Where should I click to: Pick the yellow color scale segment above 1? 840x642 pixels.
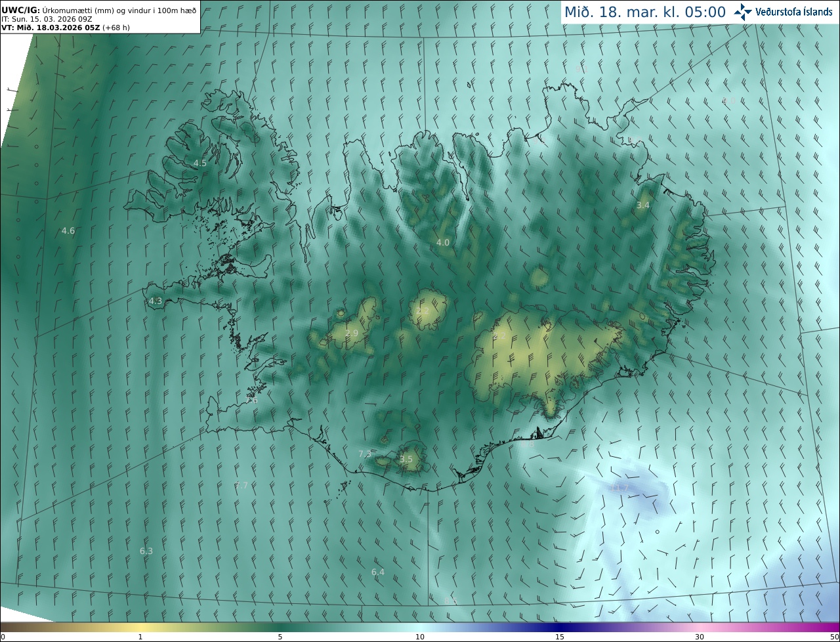click(x=140, y=628)
